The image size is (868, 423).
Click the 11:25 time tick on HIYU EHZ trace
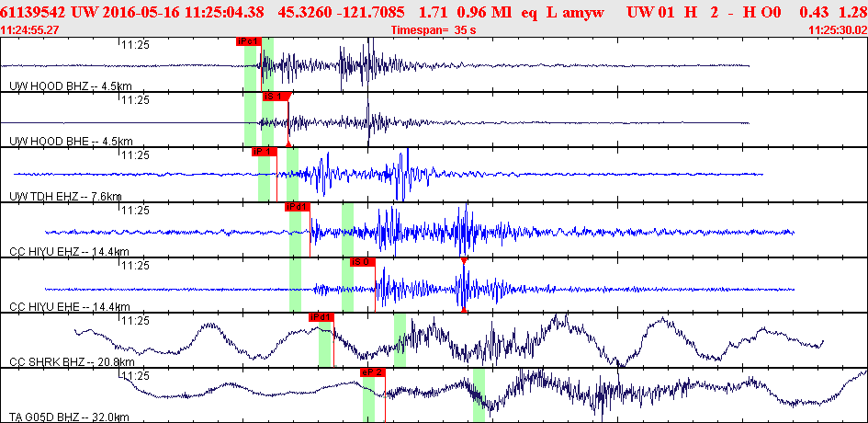(136, 211)
